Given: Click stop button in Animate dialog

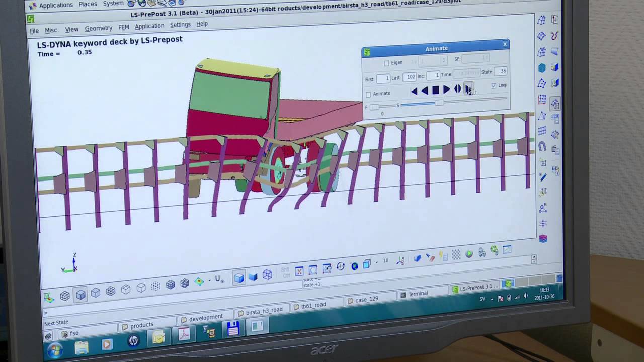Looking at the screenshot, I should [x=435, y=90].
